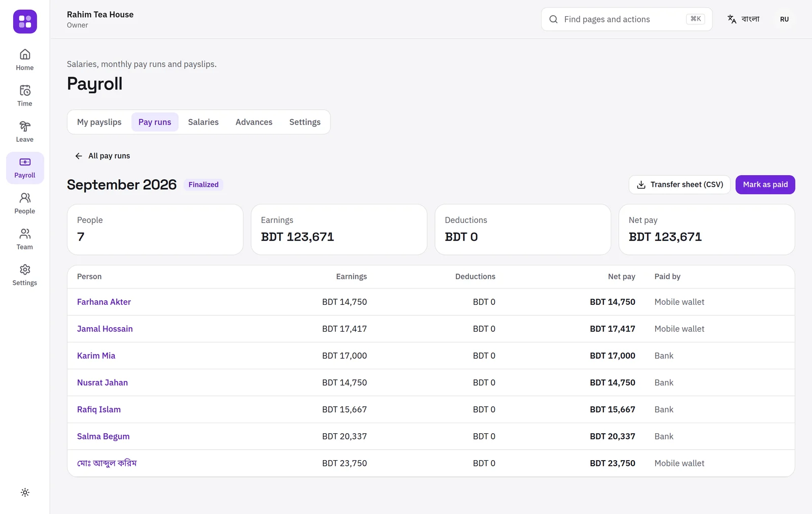Select Payroll in the sidebar
The height and width of the screenshot is (514, 812).
point(25,168)
